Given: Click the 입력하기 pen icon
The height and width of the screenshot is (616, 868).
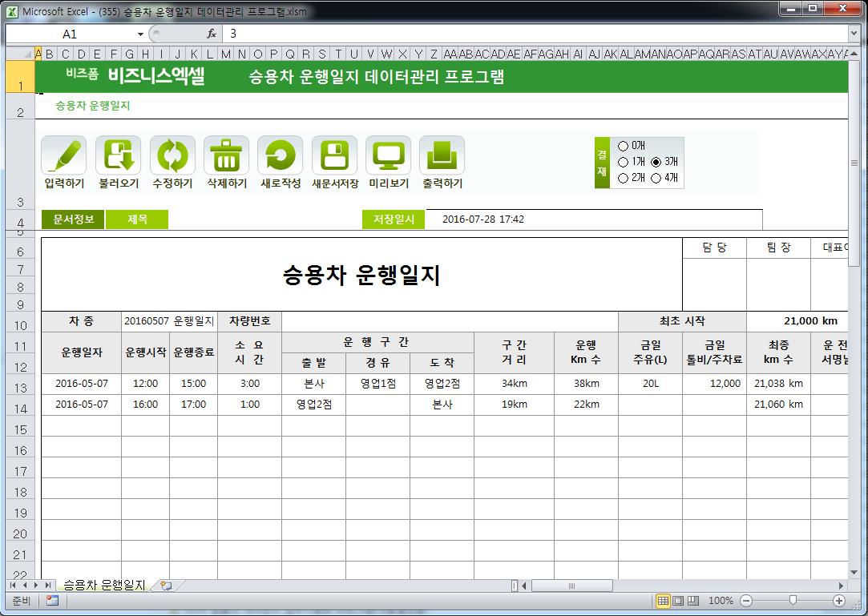Looking at the screenshot, I should [x=64, y=155].
